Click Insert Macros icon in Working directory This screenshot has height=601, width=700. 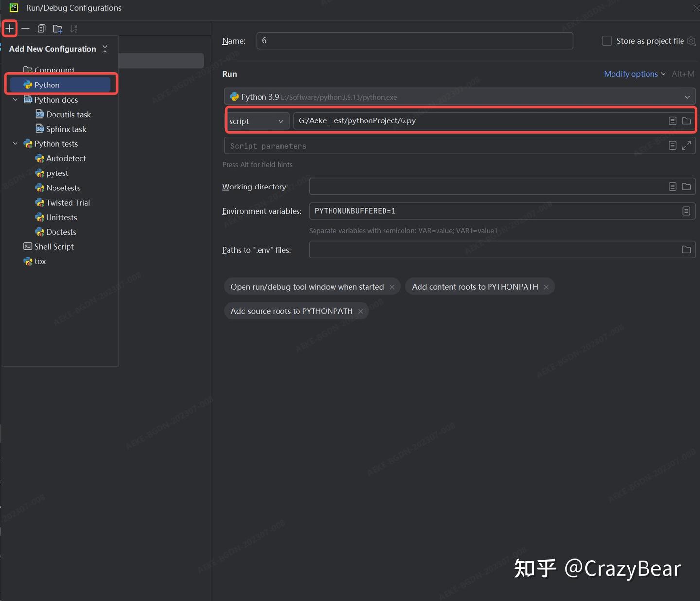(673, 187)
